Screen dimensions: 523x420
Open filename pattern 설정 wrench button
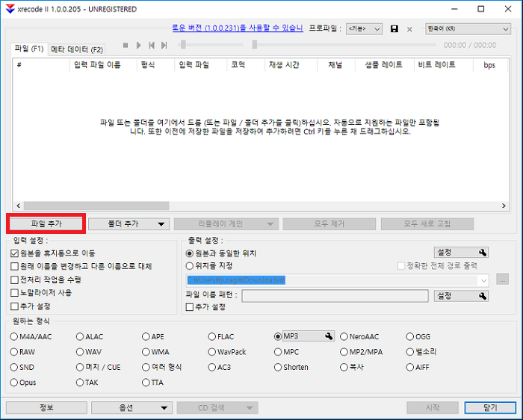click(461, 296)
